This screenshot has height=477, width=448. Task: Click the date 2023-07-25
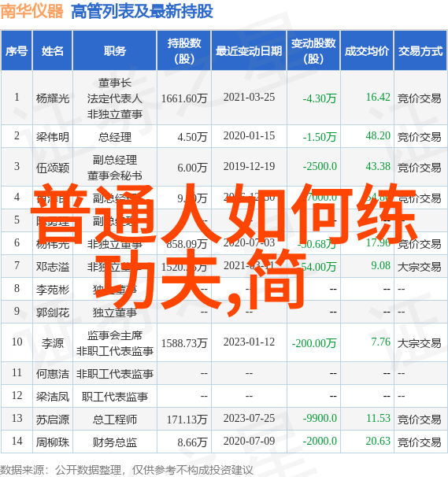(249, 418)
